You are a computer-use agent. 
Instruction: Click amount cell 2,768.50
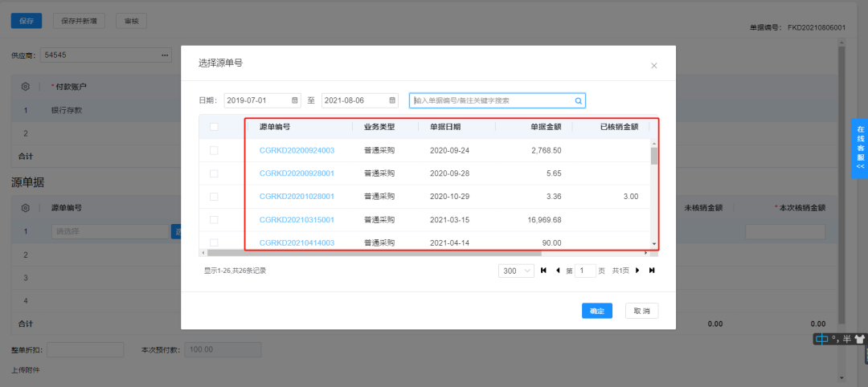tap(548, 150)
